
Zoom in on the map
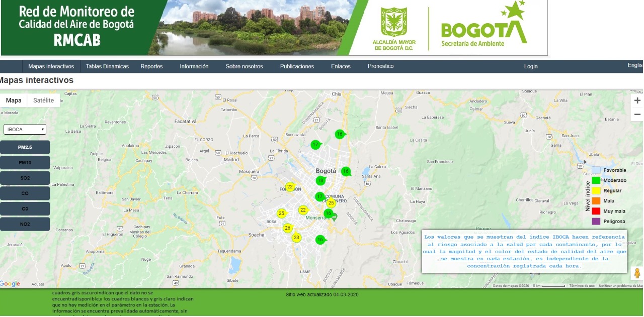[x=637, y=100]
